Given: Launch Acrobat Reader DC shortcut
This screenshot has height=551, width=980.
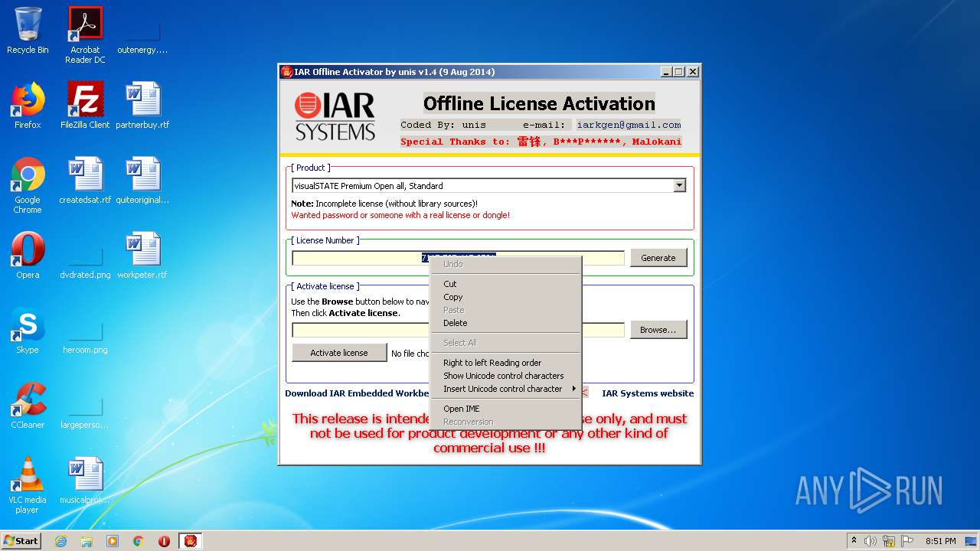Looking at the screenshot, I should click(85, 34).
